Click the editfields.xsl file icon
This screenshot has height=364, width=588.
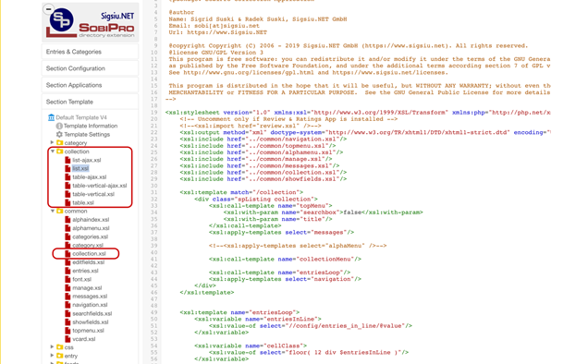(67, 262)
